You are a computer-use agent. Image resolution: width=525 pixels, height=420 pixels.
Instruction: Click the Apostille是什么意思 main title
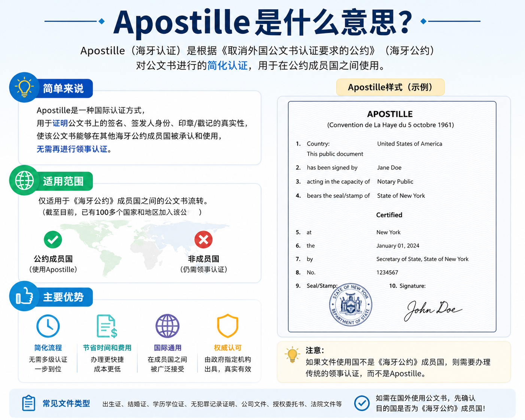point(263,22)
